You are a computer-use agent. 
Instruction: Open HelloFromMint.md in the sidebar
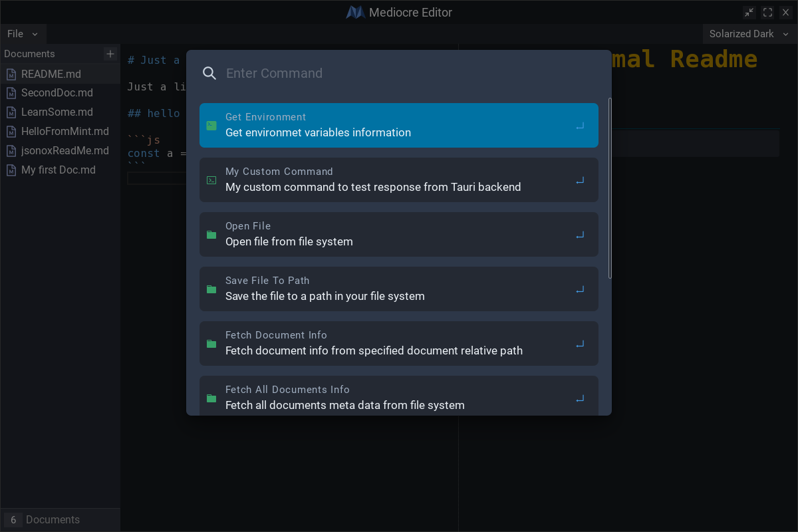tap(60, 132)
